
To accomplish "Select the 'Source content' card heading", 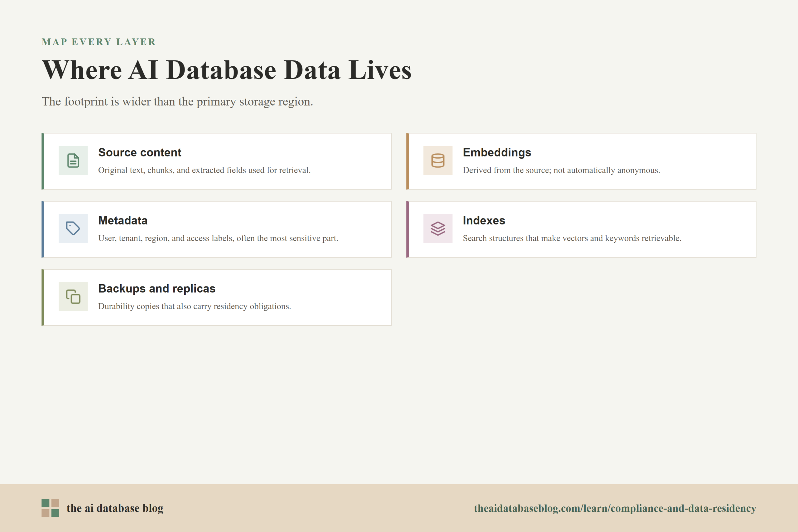I will click(x=140, y=153).
